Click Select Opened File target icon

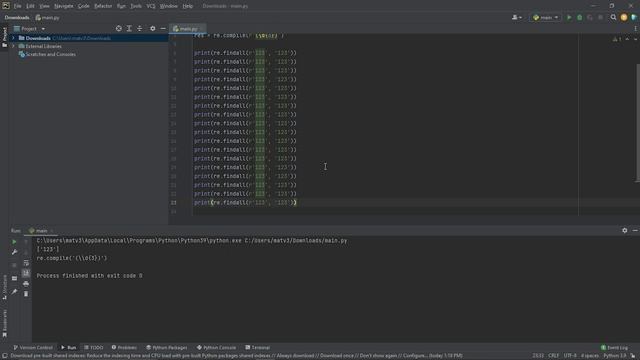click(119, 29)
